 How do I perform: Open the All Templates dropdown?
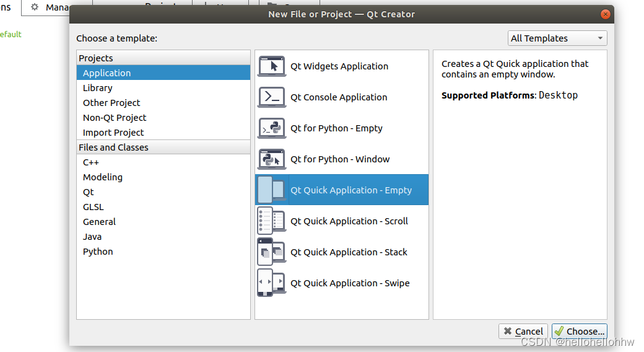557,38
